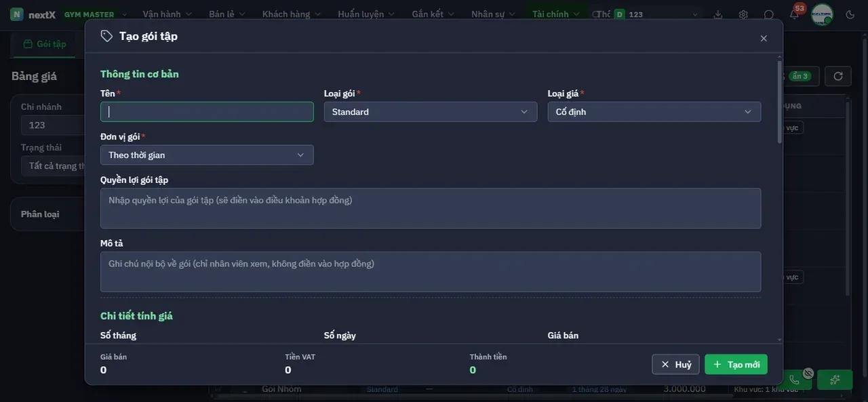This screenshot has width=868, height=402.
Task: Click the 'Chi tiết tính giá' section heading
Action: (x=136, y=316)
